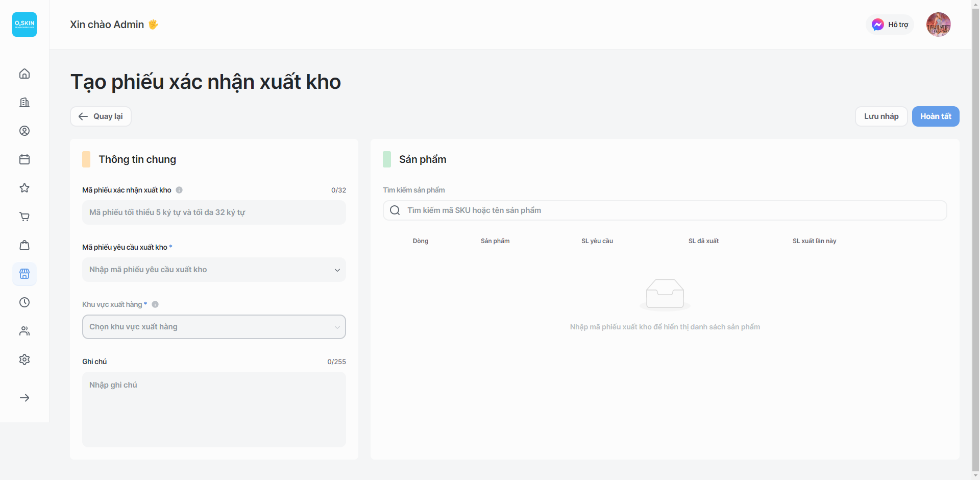The height and width of the screenshot is (480, 980).
Task: Select the clock history icon
Action: [24, 302]
